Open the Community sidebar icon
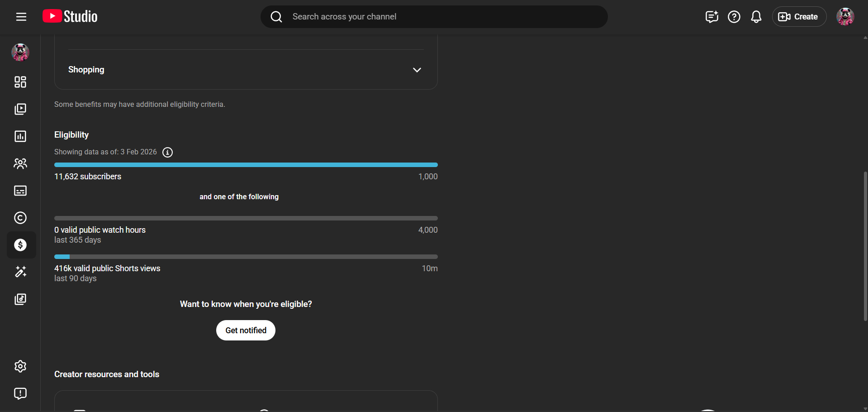This screenshot has height=412, width=868. [20, 163]
